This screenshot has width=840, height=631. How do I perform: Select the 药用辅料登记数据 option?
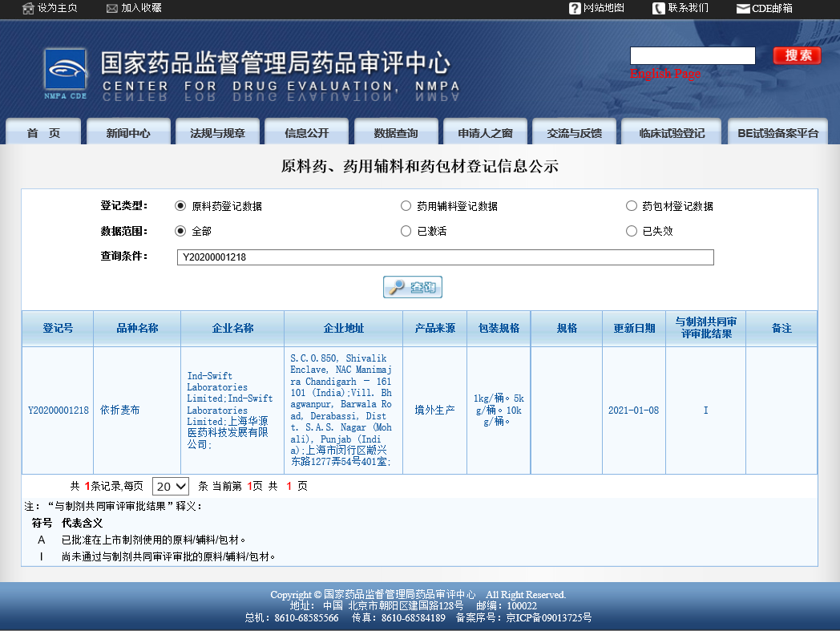pyautogui.click(x=406, y=206)
